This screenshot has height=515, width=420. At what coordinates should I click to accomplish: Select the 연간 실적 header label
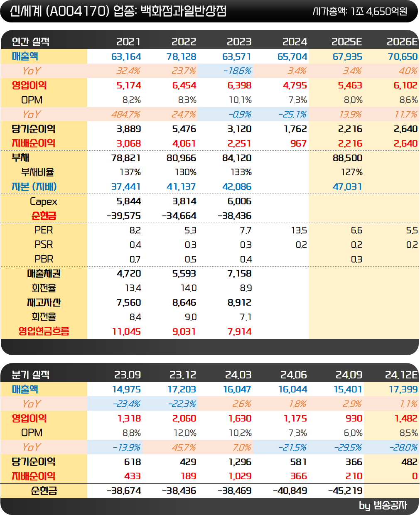click(x=31, y=42)
